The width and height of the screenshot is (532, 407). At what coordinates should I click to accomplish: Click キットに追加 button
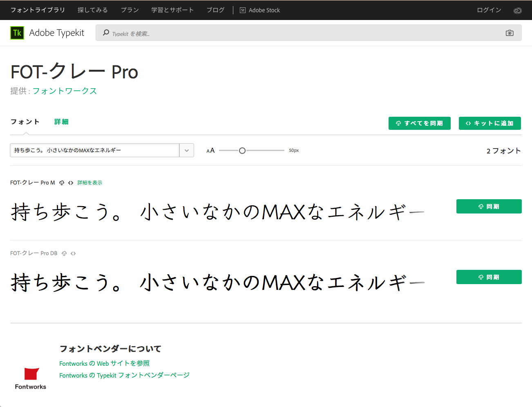(x=490, y=123)
